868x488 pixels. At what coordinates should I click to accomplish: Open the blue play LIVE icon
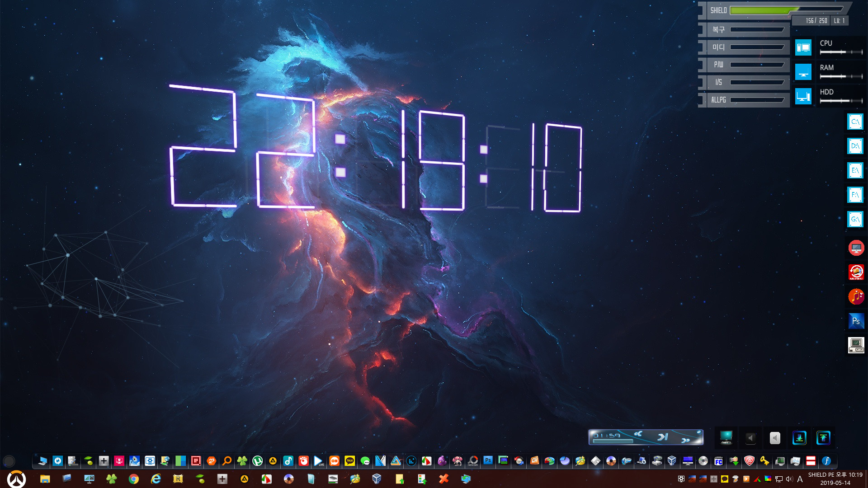pyautogui.click(x=319, y=461)
